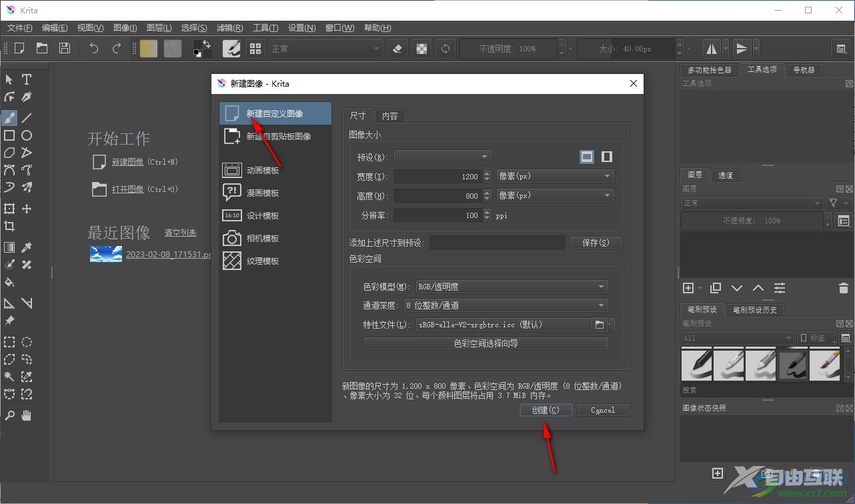Select the Contiguous (magic wand) Selection tool

point(9,377)
